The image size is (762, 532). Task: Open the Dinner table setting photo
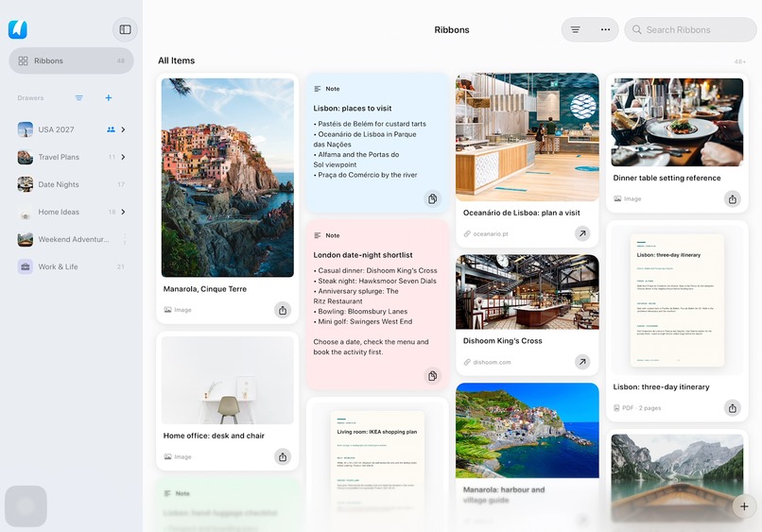677,123
